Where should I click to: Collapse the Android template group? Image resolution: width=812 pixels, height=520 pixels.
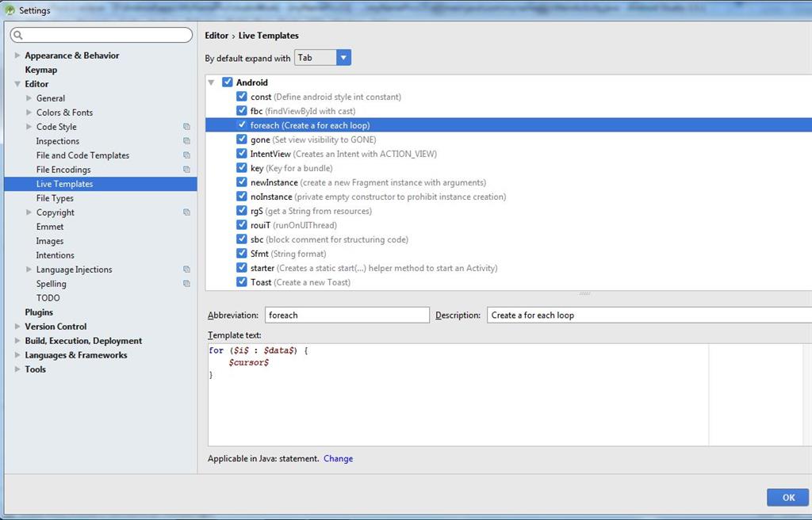211,82
